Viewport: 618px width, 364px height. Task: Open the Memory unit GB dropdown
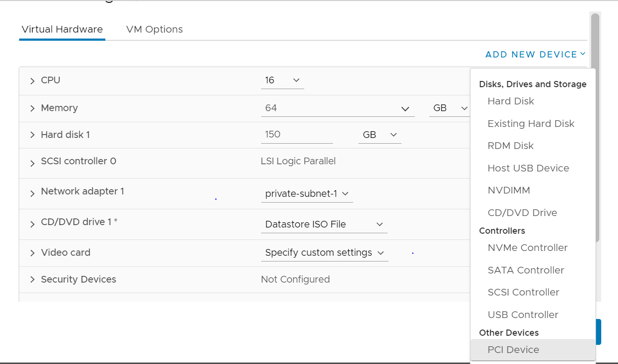(450, 108)
